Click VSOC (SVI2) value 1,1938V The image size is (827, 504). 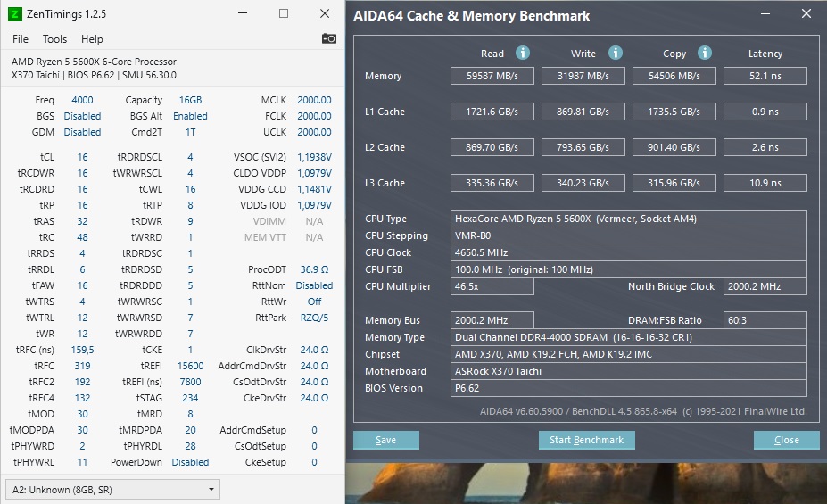314,157
